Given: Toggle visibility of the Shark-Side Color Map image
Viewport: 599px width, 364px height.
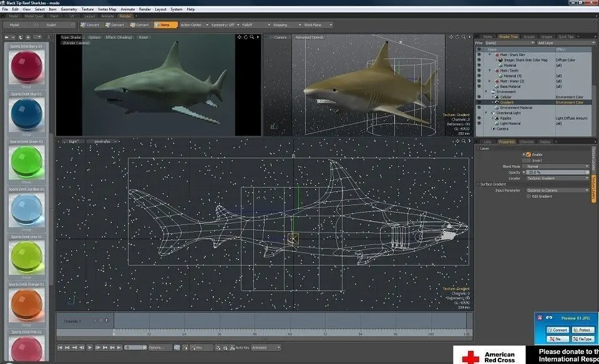Looking at the screenshot, I should click(479, 60).
